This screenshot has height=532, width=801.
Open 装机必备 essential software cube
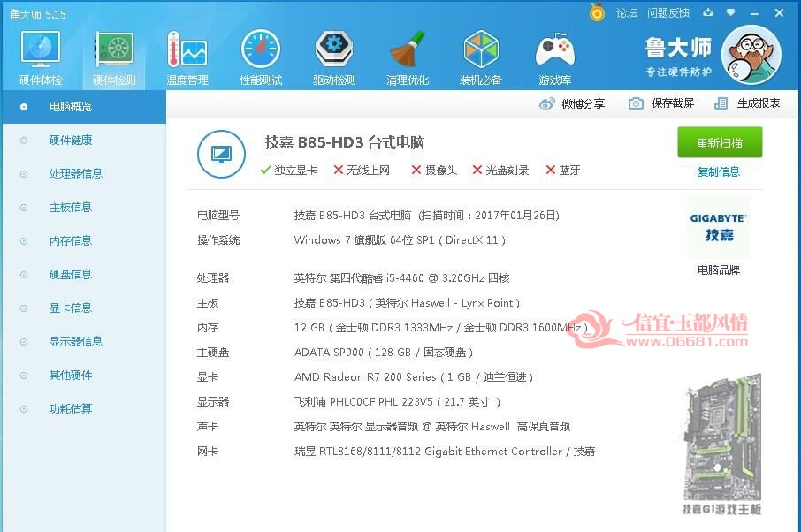481,57
